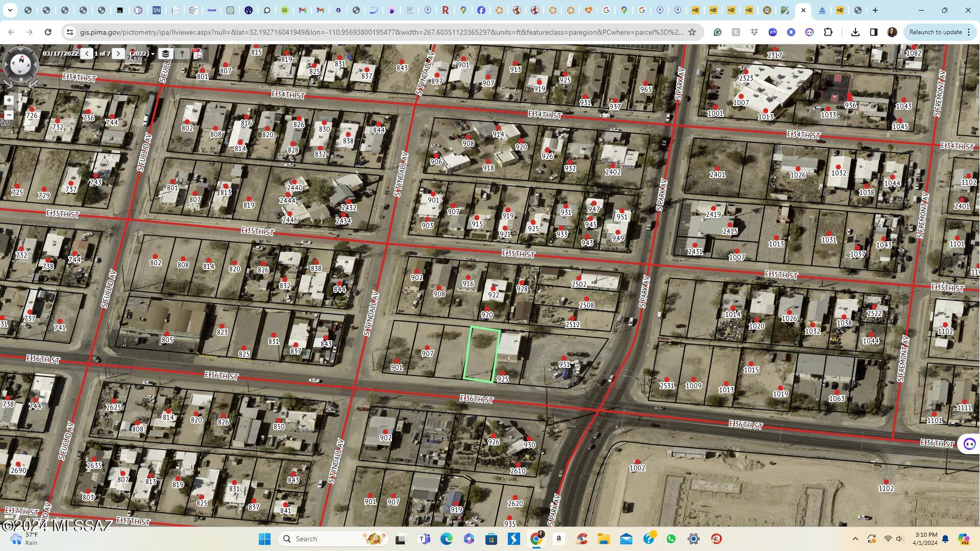Rotate the view clockwise with the compass arrow
This screenshot has width=980, height=551.
[x=34, y=83]
